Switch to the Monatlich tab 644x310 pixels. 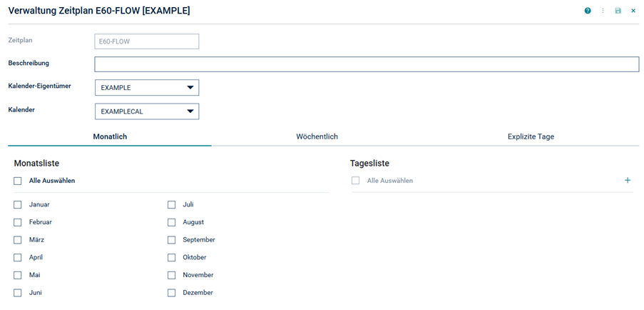[110, 136]
